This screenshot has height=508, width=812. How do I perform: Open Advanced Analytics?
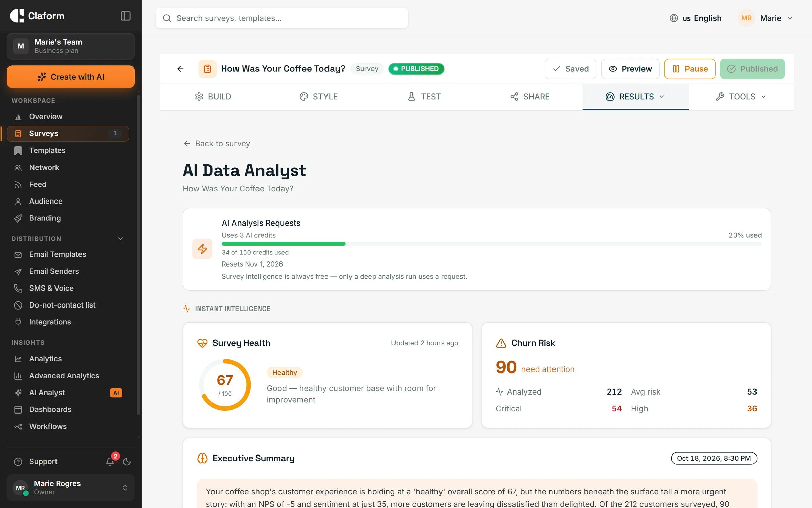(68, 376)
